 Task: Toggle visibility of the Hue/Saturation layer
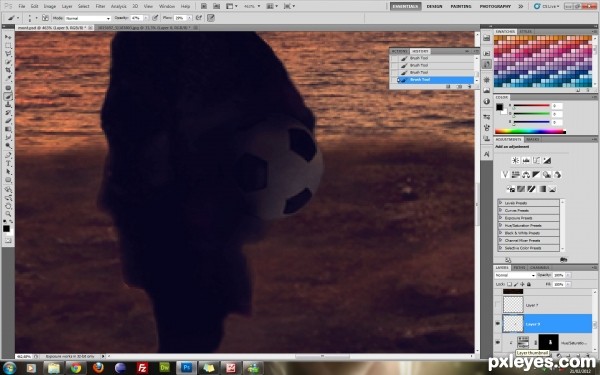coord(497,342)
